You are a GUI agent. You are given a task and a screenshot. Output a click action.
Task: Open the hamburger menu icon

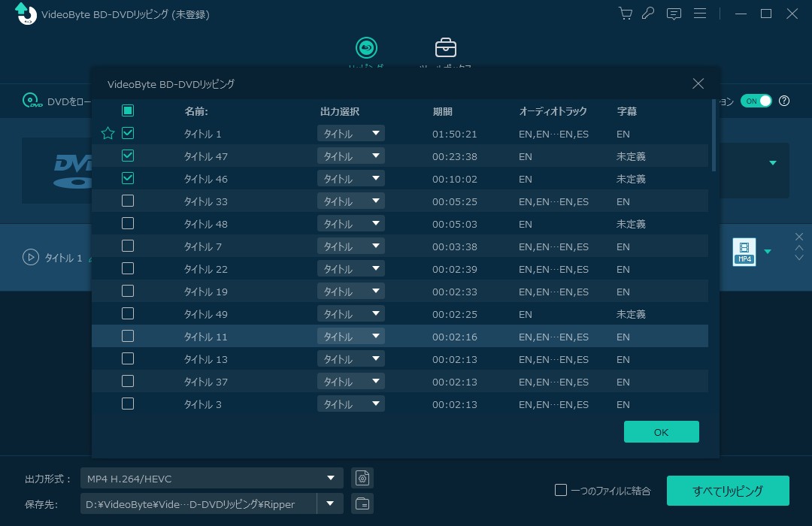(700, 14)
